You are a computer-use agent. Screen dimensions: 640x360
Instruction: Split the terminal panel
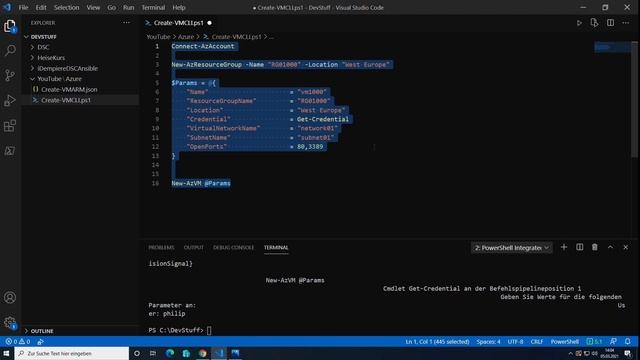pos(579,247)
